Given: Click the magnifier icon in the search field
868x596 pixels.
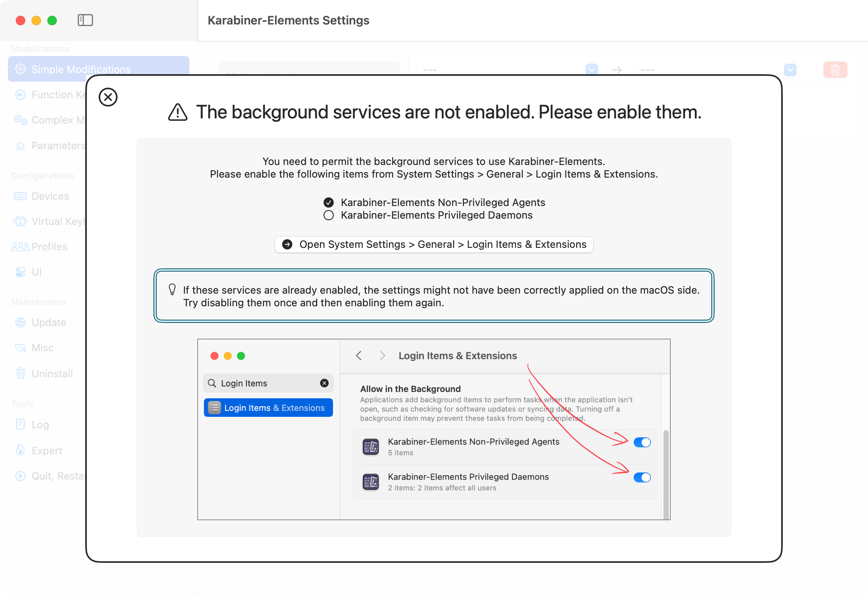Looking at the screenshot, I should click(x=212, y=383).
